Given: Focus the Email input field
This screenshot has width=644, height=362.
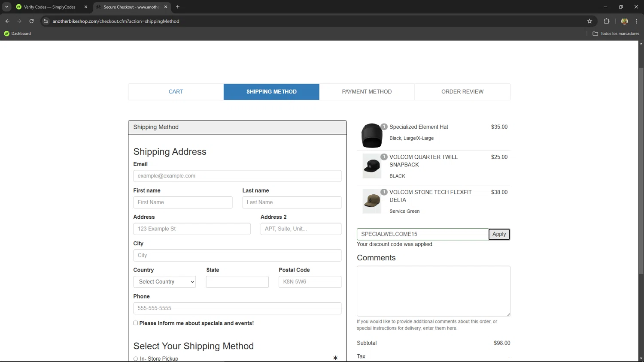Looking at the screenshot, I should pyautogui.click(x=237, y=176).
